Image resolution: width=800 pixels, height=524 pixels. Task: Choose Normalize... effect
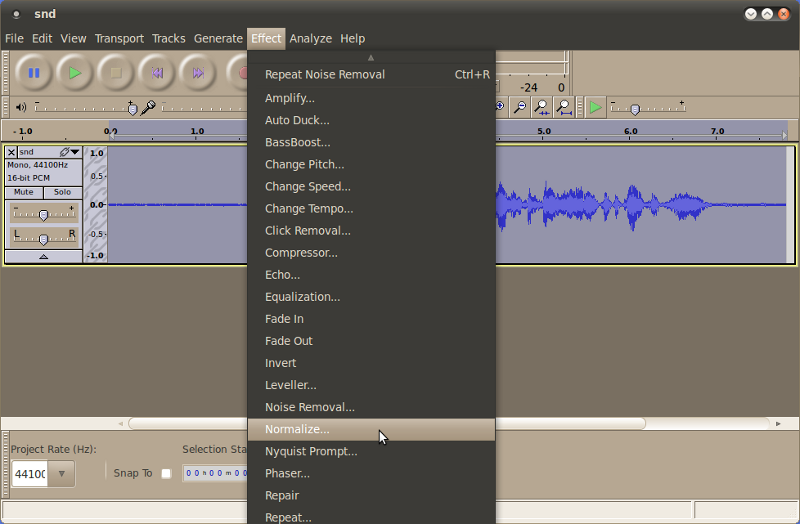pos(371,430)
